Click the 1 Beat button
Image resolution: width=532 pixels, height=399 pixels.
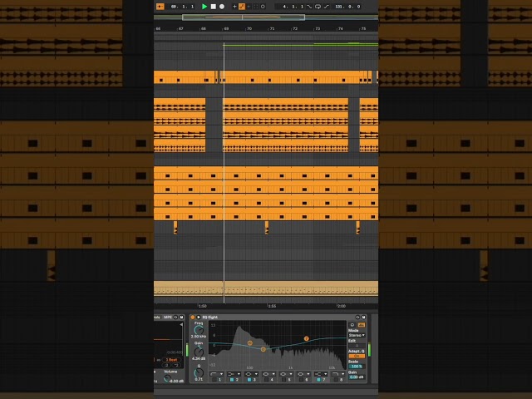[172, 360]
